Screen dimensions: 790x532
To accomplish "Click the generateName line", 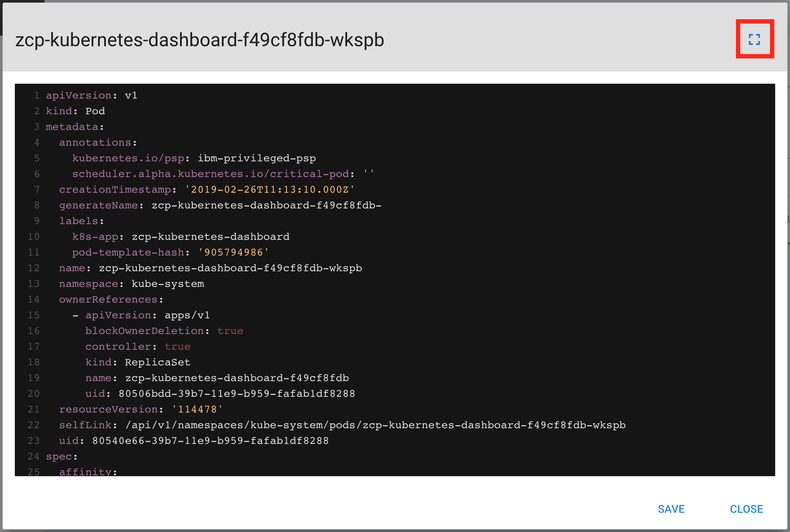I will pos(220,205).
